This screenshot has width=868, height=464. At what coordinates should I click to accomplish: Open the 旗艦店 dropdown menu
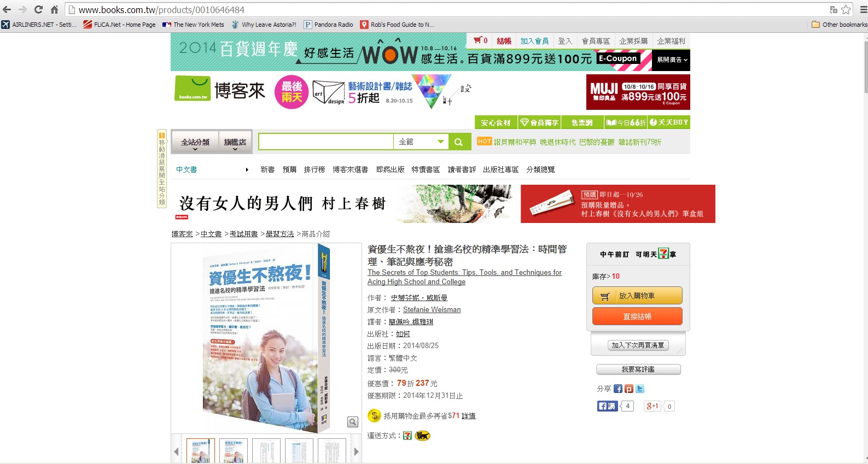[235, 143]
